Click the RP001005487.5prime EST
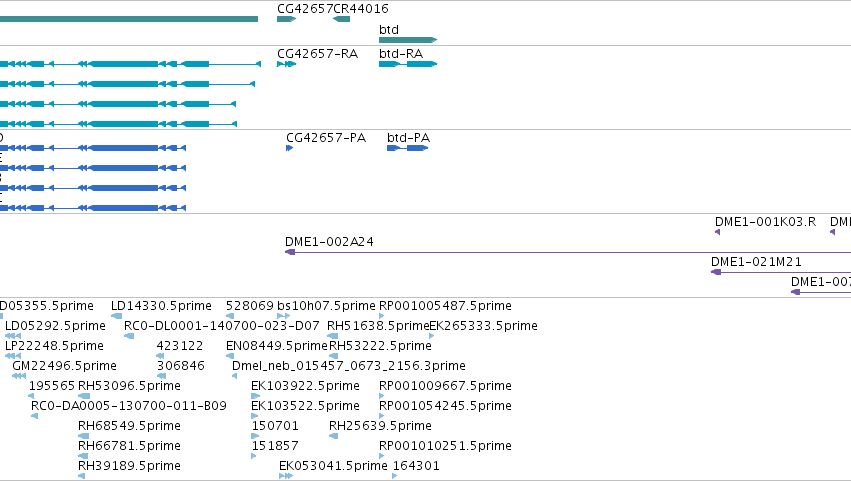 click(x=382, y=316)
